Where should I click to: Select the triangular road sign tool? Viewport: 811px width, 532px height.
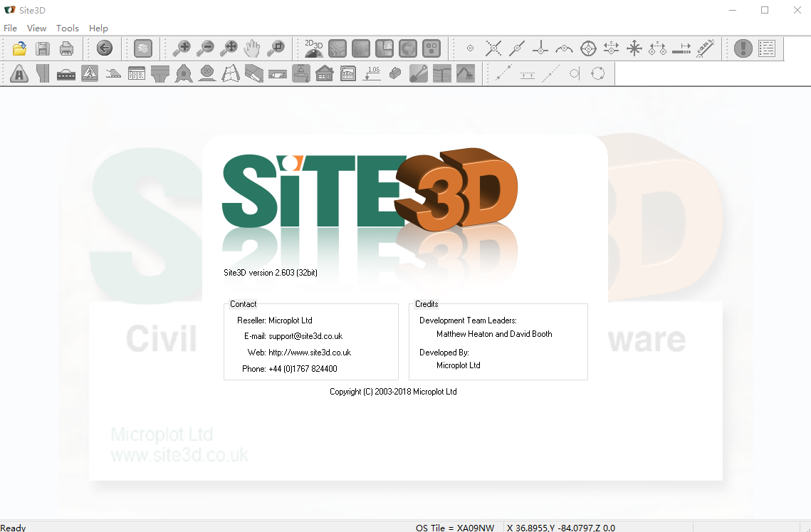[x=19, y=74]
